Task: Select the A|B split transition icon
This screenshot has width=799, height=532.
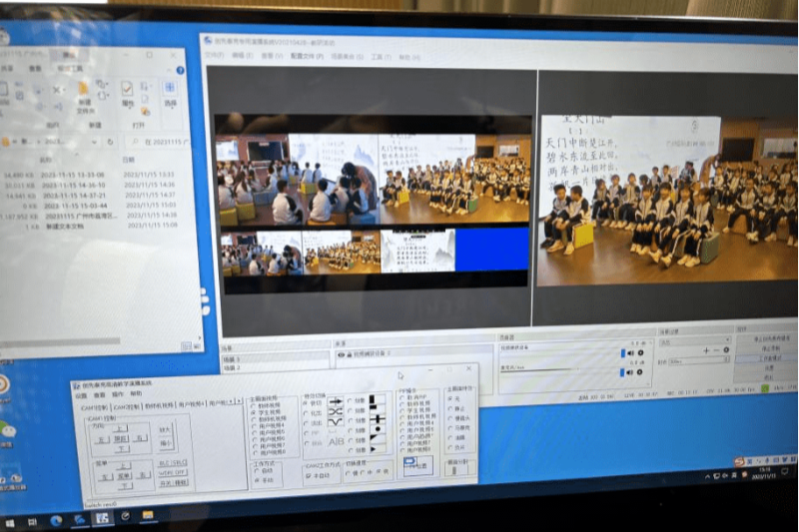Action: point(336,440)
